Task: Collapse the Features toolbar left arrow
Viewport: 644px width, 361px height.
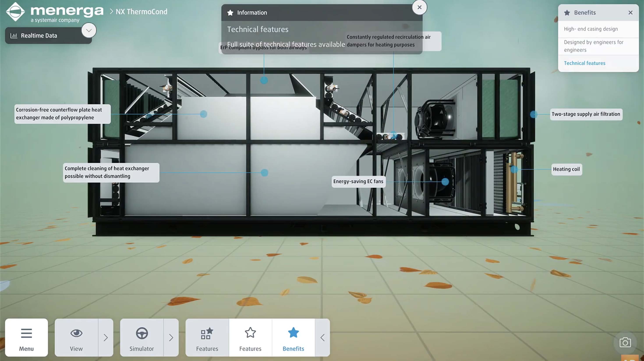Action: 322,338
